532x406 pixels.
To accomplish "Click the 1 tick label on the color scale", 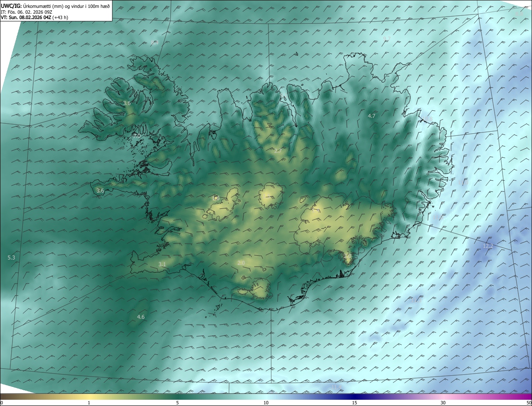I will [89, 403].
